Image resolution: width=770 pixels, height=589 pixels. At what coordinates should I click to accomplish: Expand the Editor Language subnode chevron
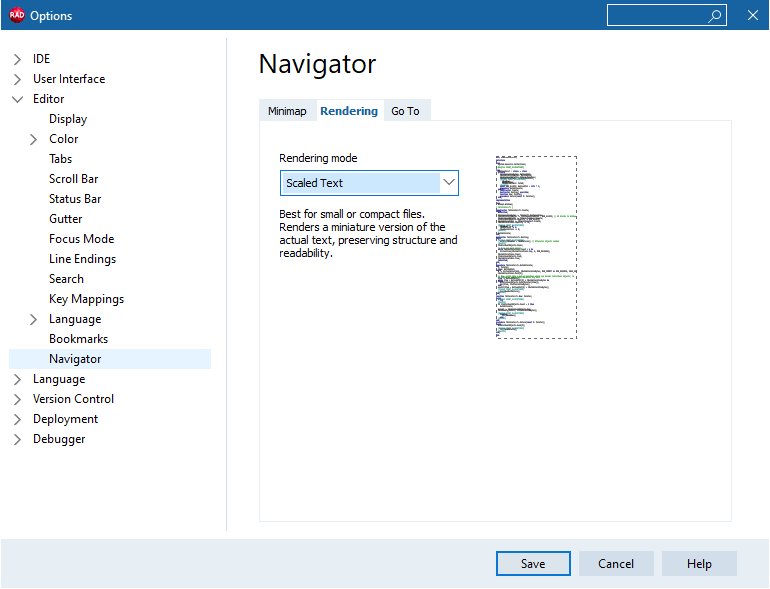[33, 319]
